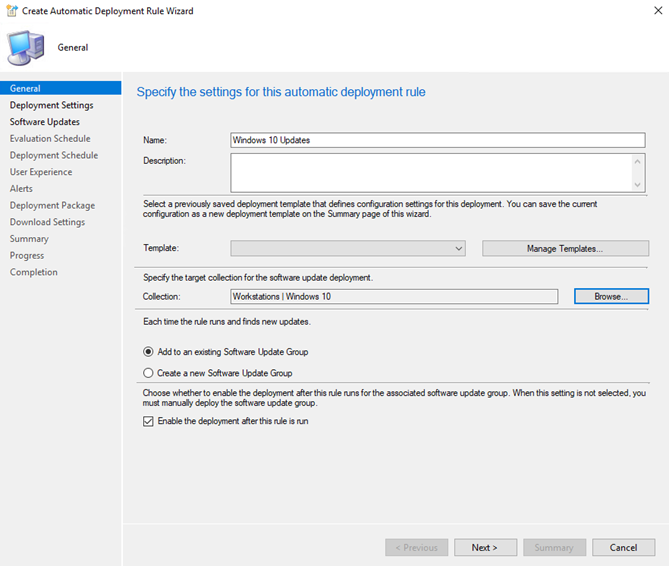Select Create a new Software Update Group
Screen dimensions: 669x566
(x=148, y=373)
